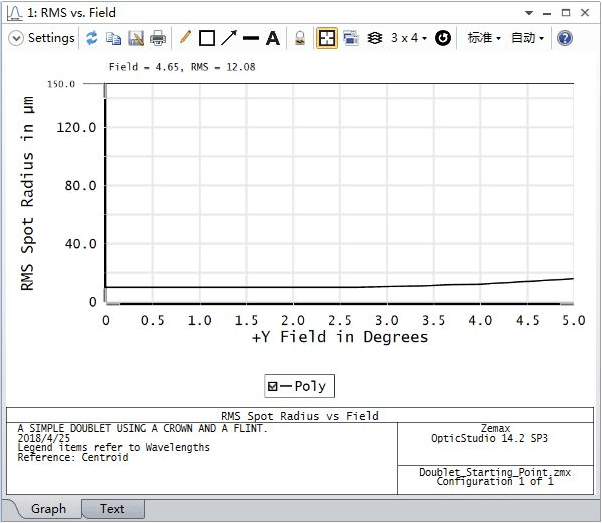Open the 标准 dropdown

[485, 38]
